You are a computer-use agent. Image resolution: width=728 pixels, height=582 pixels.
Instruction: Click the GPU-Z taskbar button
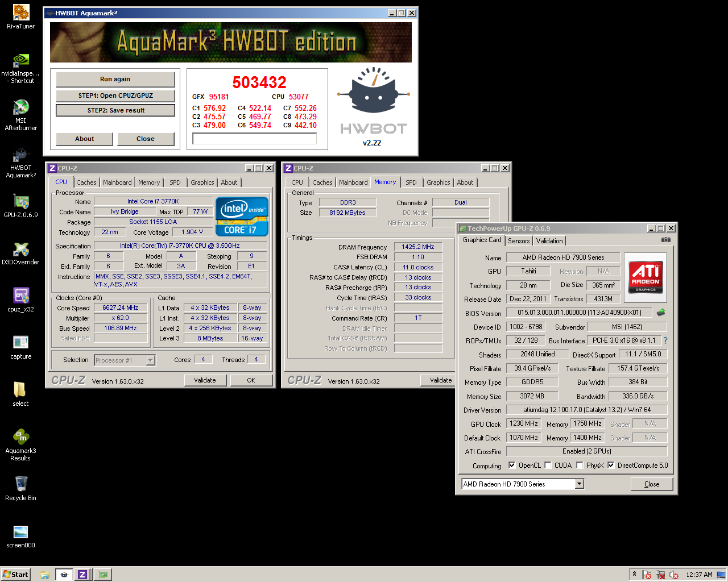(103, 575)
